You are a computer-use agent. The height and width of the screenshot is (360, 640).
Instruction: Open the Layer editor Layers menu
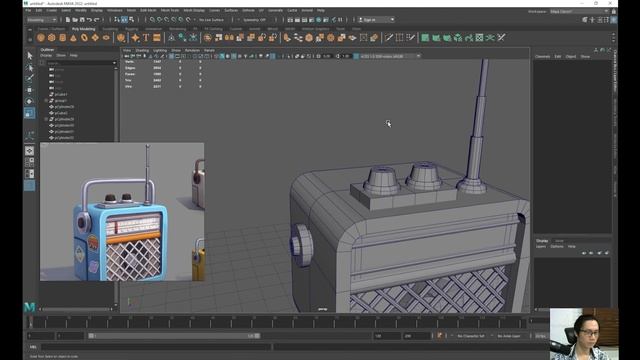click(x=540, y=247)
